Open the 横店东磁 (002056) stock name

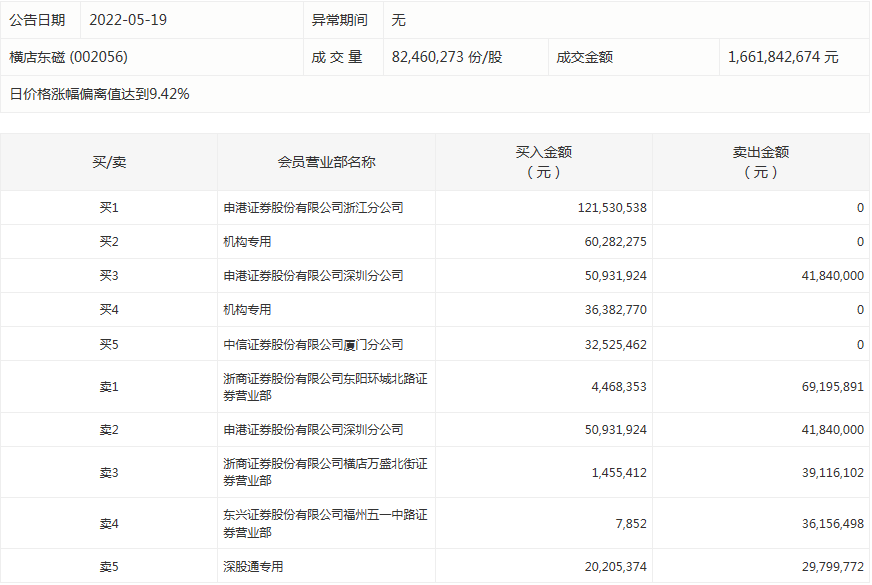(69, 57)
